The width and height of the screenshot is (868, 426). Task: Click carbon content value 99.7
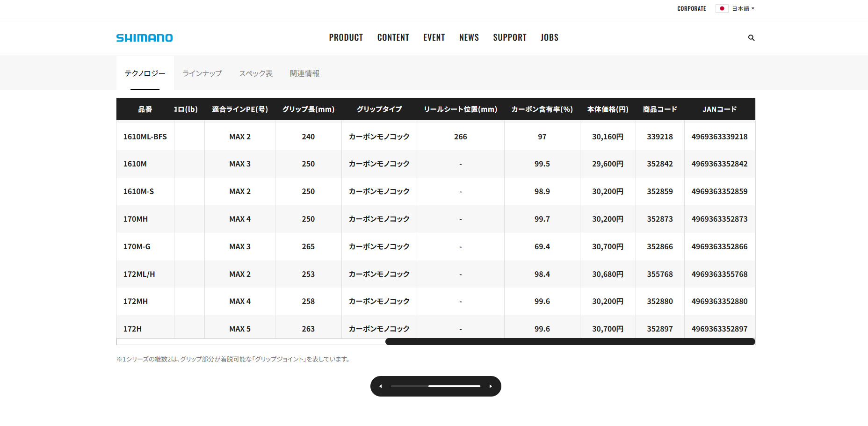pos(542,219)
